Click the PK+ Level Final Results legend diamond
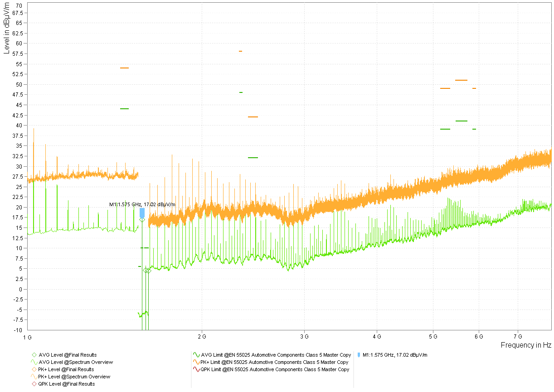Image resolution: width=554 pixels, height=392 pixels. 33,369
